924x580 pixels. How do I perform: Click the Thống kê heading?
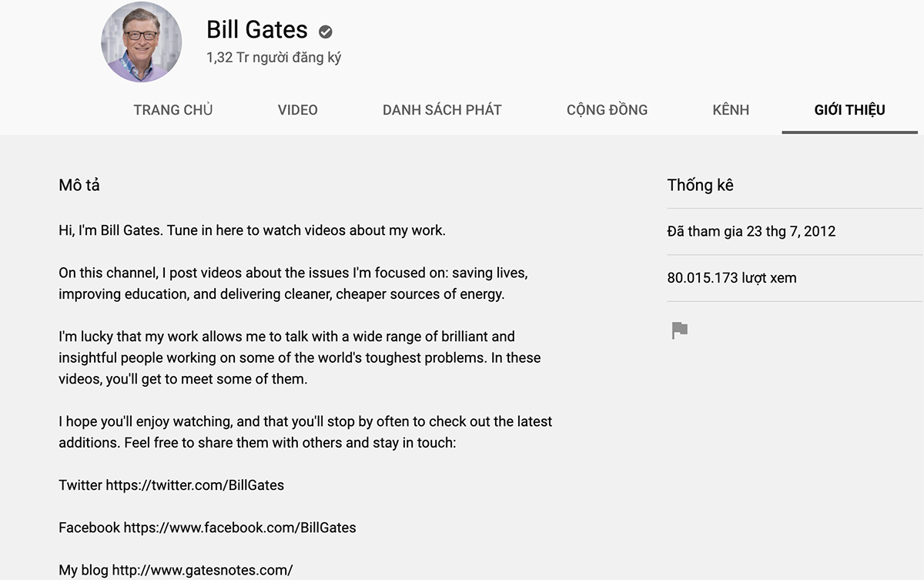[700, 185]
